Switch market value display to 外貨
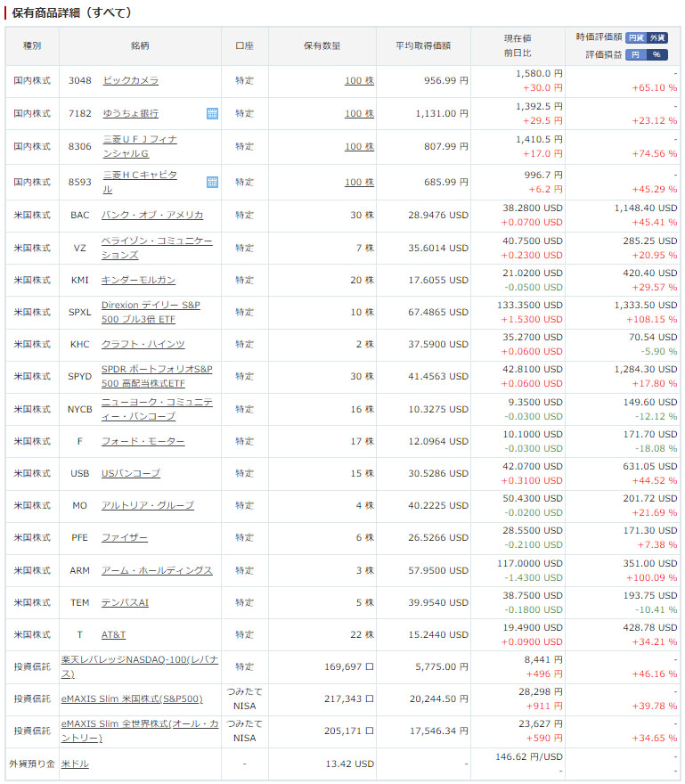Image resolution: width=685 pixels, height=784 pixels. pos(656,37)
